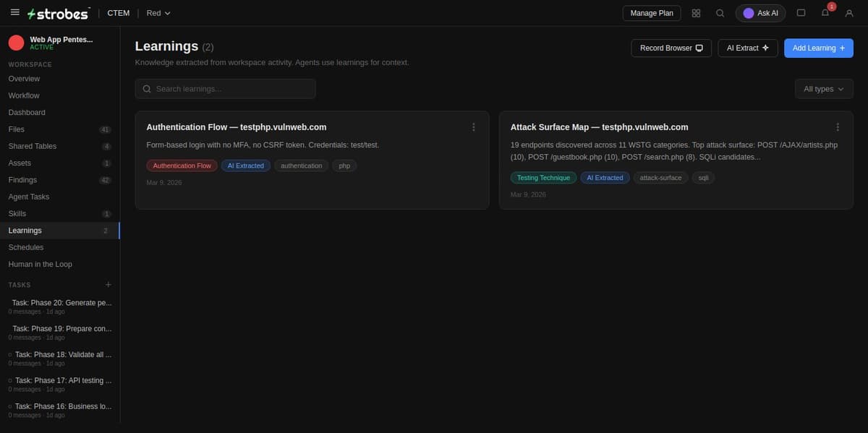The image size is (868, 433).
Task: Open notifications bell icon
Action: tap(825, 13)
